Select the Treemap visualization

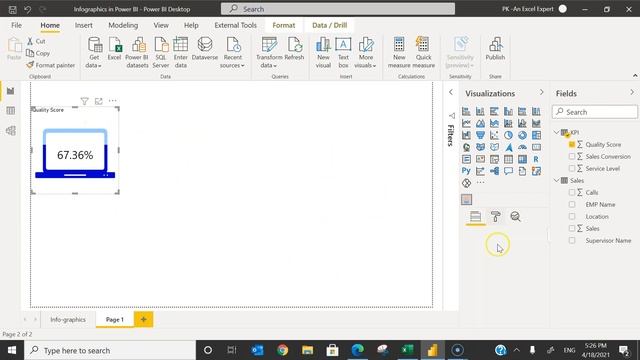pos(536,135)
